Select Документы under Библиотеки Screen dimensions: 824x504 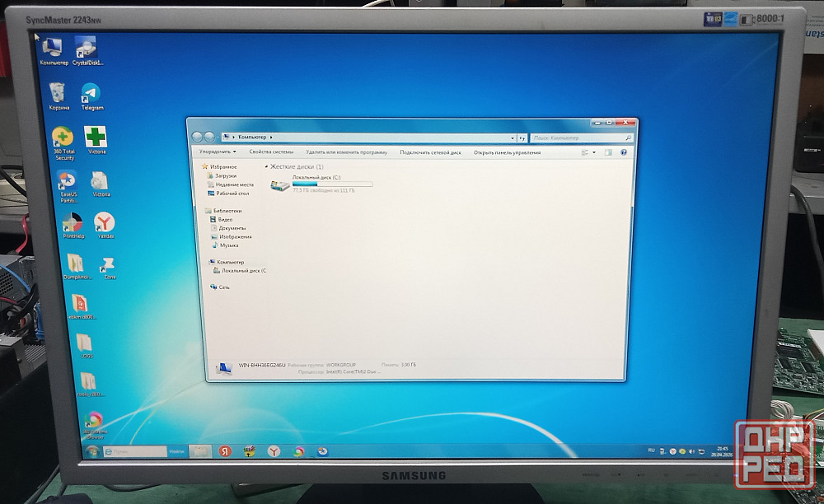pyautogui.click(x=232, y=228)
